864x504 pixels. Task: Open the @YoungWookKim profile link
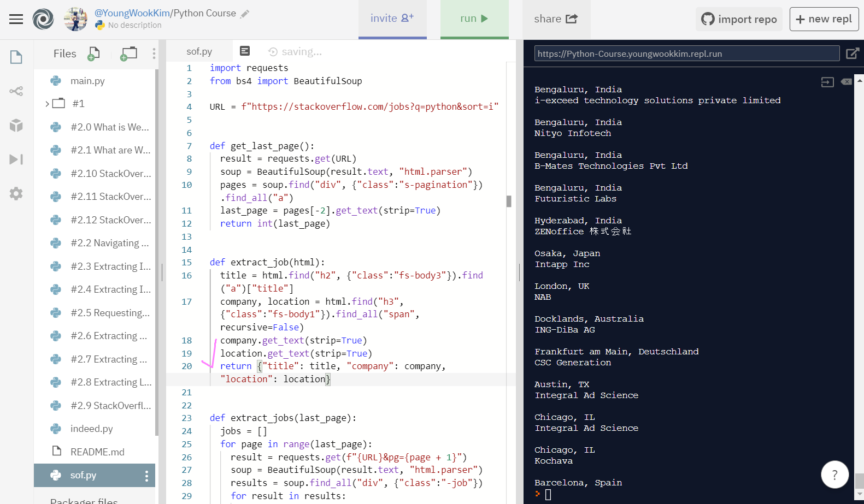[131, 13]
